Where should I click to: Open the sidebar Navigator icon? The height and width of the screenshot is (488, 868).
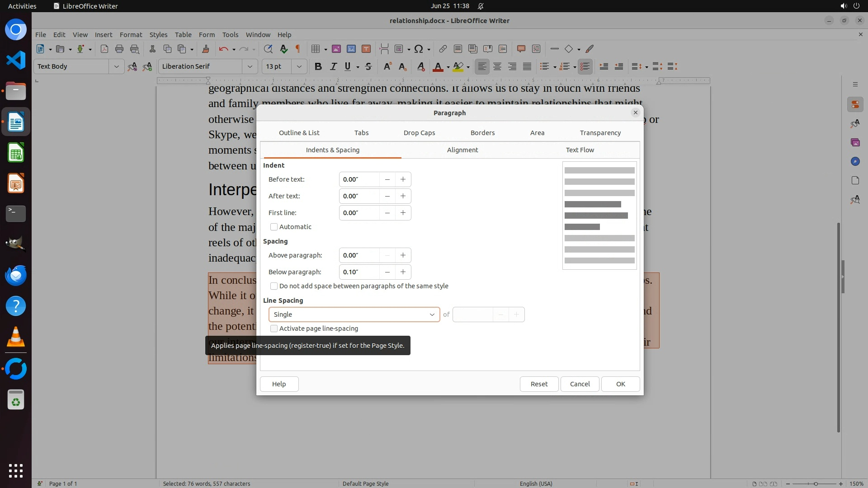(x=855, y=161)
